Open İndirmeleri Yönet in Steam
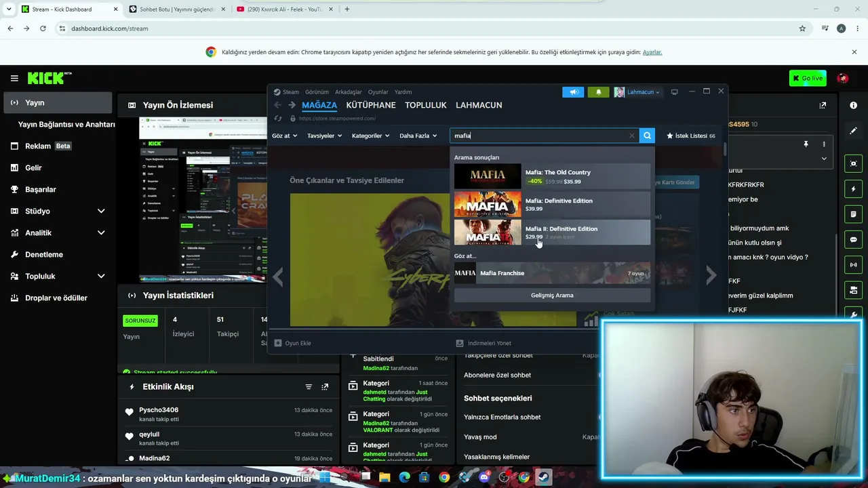 [484, 344]
